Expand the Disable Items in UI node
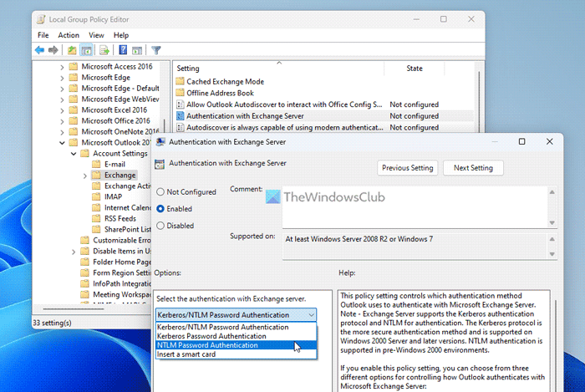The width and height of the screenshot is (585, 392). click(x=74, y=252)
